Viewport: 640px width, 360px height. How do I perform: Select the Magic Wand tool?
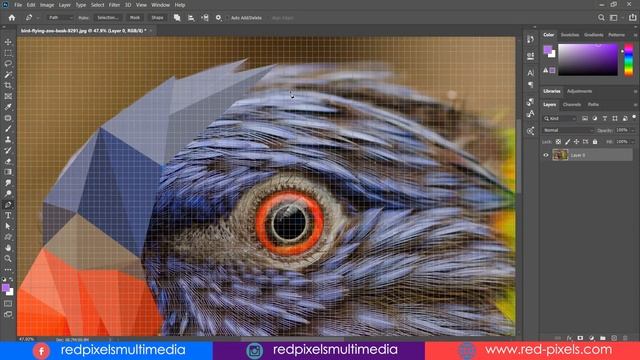point(8,75)
